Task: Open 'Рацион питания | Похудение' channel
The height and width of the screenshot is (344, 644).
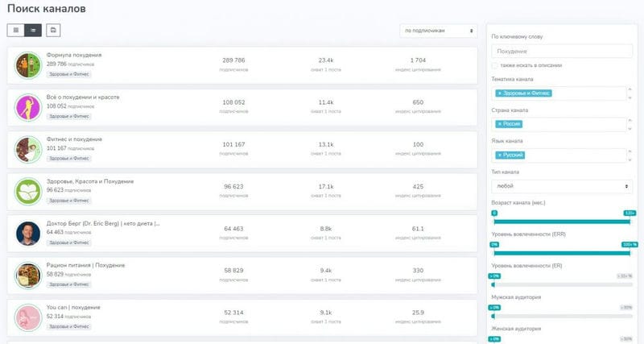Action: (x=85, y=266)
